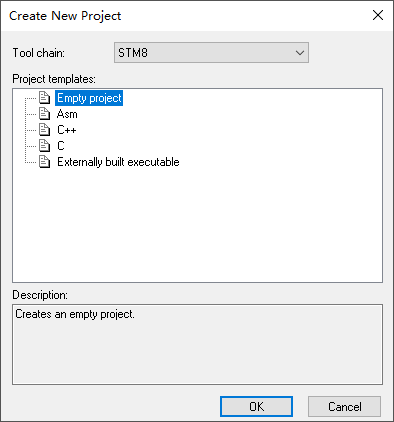Click inside the Description text box
Viewport: 394px width, 422px height.
pyautogui.click(x=197, y=344)
